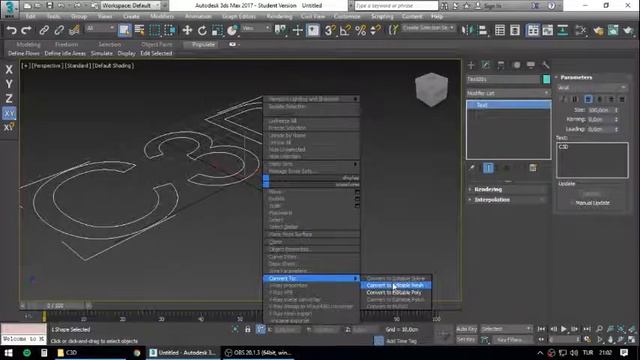Toggle the Ribbon display icon
The height and width of the screenshot is (360, 640).
pyautogui.click(x=533, y=30)
